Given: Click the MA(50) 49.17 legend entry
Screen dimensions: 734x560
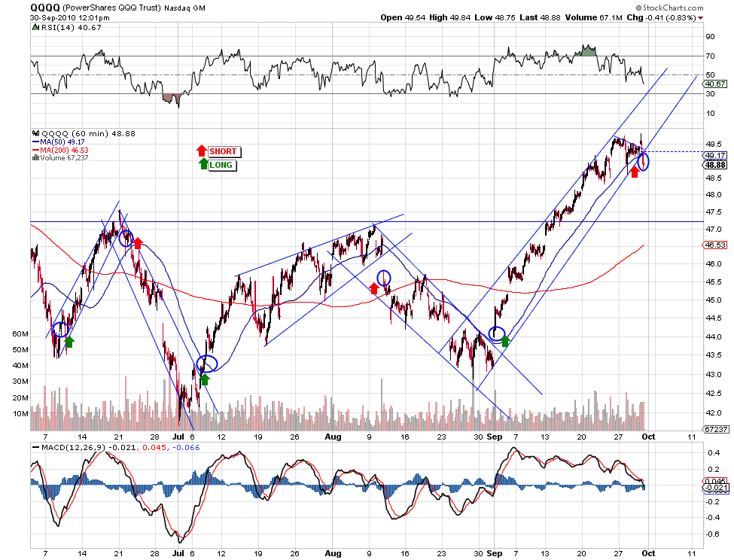Looking at the screenshot, I should [x=59, y=142].
